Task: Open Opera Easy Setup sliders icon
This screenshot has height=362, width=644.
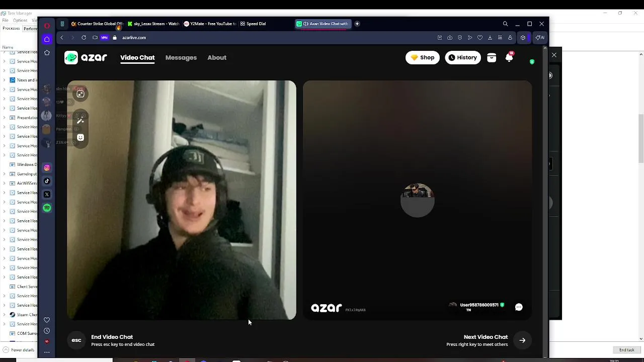Action: [500, 38]
